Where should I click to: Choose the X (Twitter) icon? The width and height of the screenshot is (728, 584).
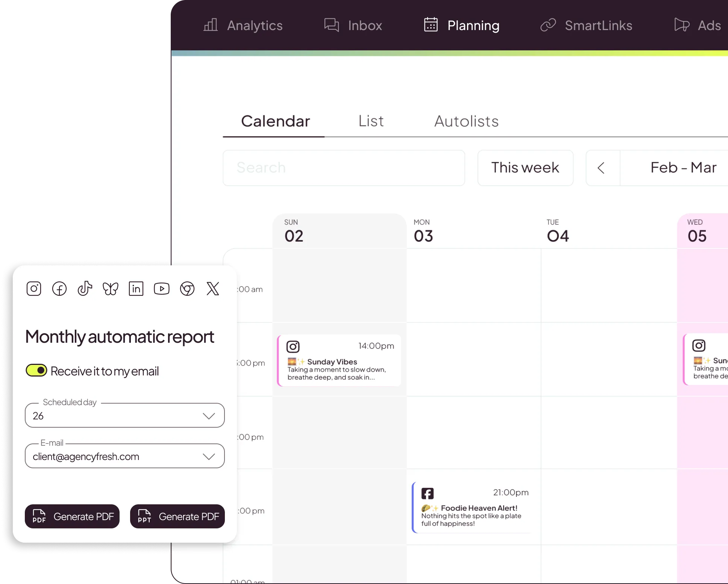pos(213,289)
